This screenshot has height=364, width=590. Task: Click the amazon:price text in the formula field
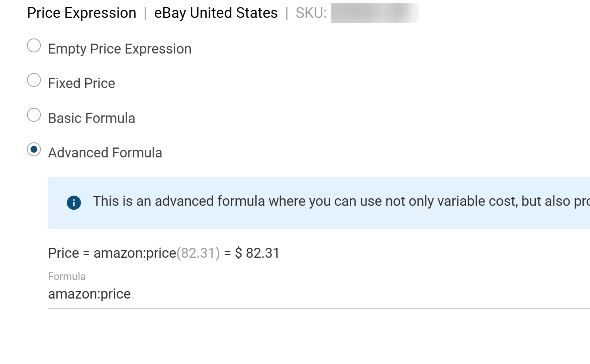(89, 294)
